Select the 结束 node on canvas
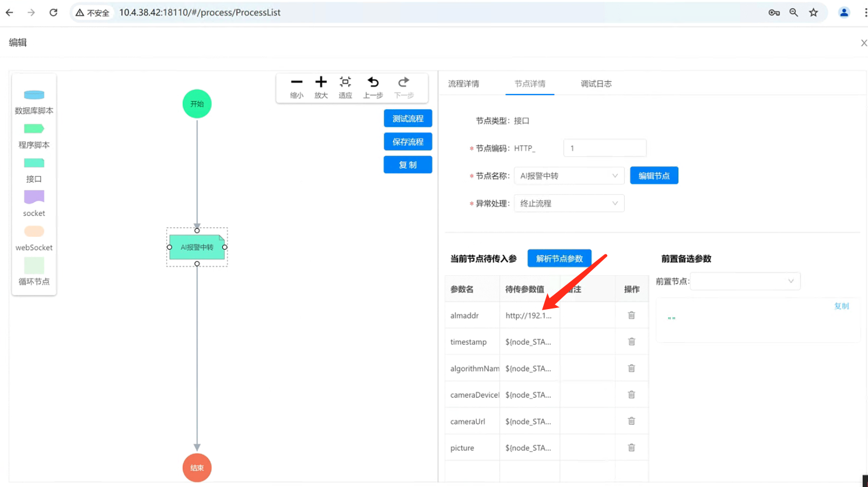Image resolution: width=868 pixels, height=487 pixels. click(x=197, y=468)
